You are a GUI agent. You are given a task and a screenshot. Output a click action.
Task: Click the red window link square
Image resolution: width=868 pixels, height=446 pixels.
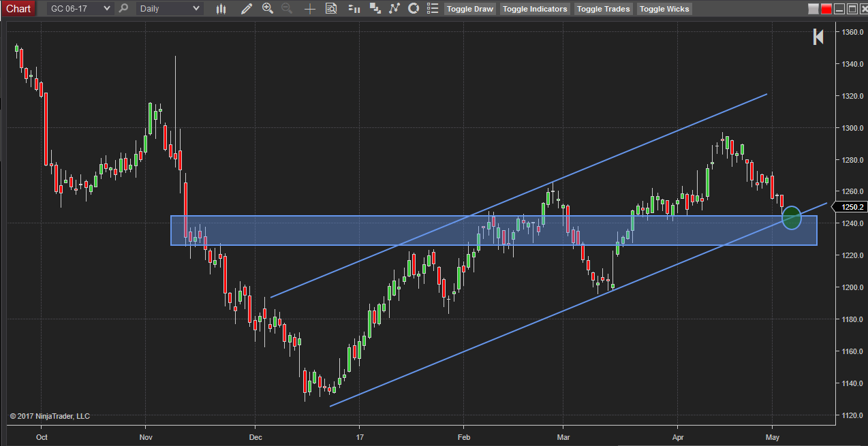[826, 10]
